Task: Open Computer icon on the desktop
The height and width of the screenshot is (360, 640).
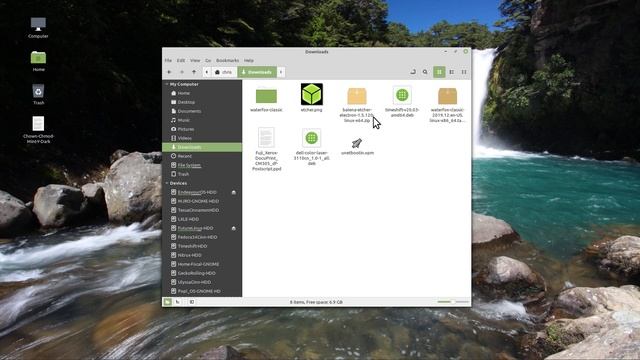Action: [38, 28]
